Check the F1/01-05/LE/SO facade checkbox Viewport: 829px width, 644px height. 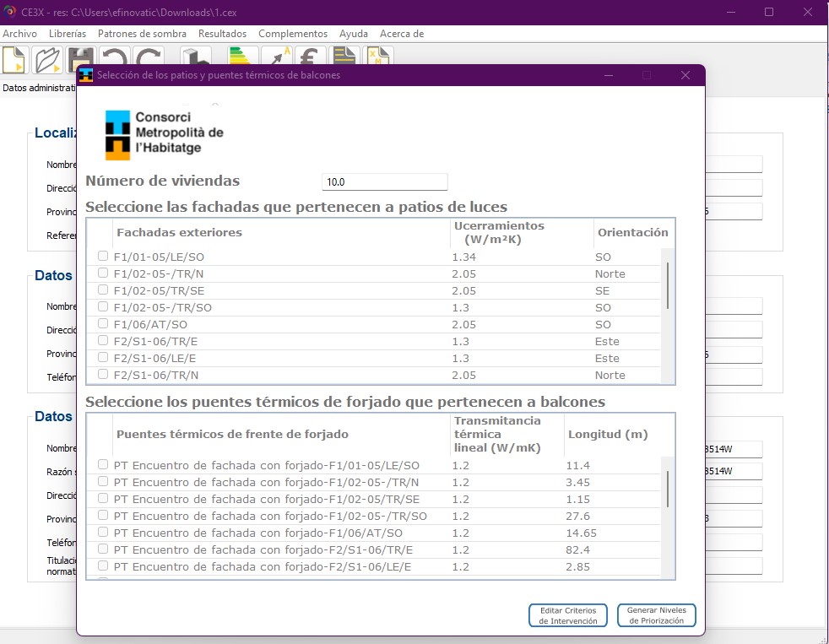coord(103,257)
